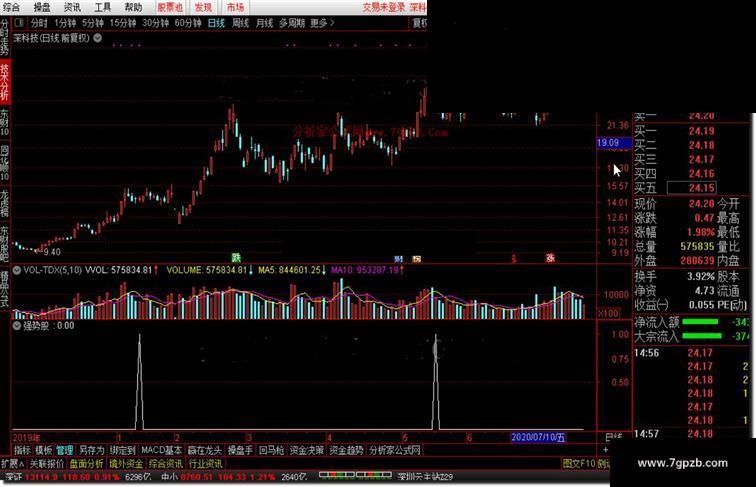756x487 pixels.
Task: Switch to the 股票池 tab
Action: point(170,7)
